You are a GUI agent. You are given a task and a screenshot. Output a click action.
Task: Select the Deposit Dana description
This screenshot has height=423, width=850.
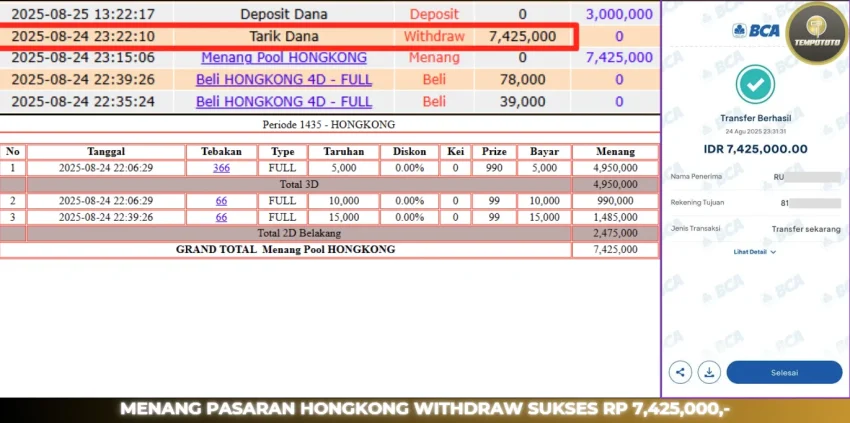click(284, 14)
